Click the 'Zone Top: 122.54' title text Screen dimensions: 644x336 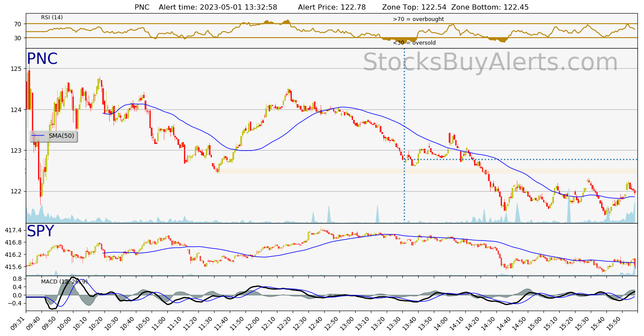pyautogui.click(x=414, y=7)
